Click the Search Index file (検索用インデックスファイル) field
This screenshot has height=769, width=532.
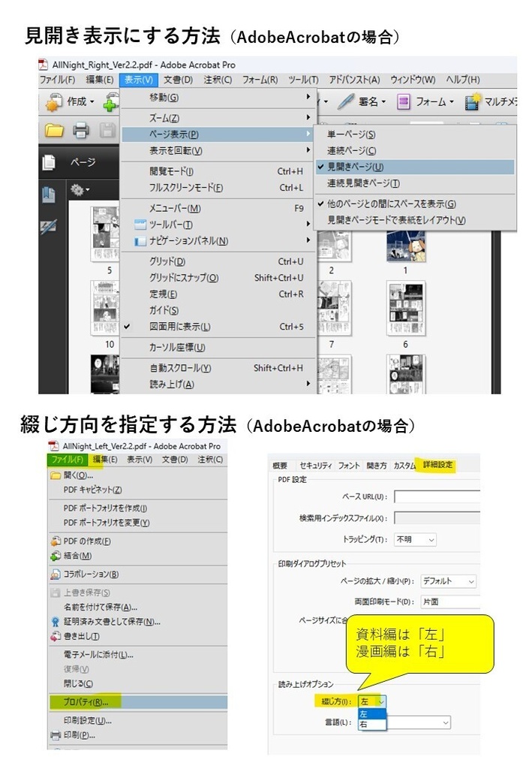[437, 518]
